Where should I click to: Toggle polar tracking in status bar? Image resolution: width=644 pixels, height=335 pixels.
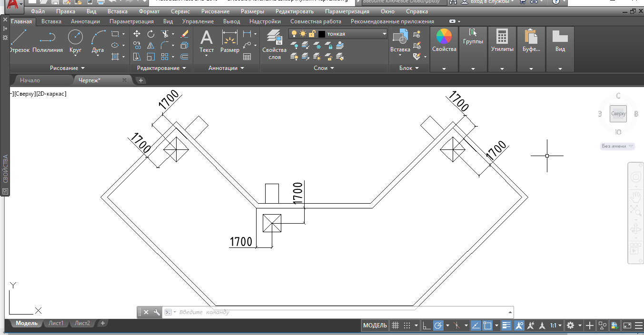point(438,325)
